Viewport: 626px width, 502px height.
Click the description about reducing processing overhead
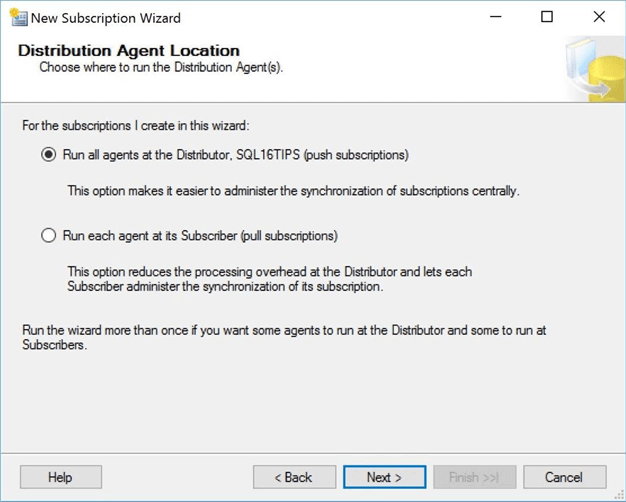269,279
